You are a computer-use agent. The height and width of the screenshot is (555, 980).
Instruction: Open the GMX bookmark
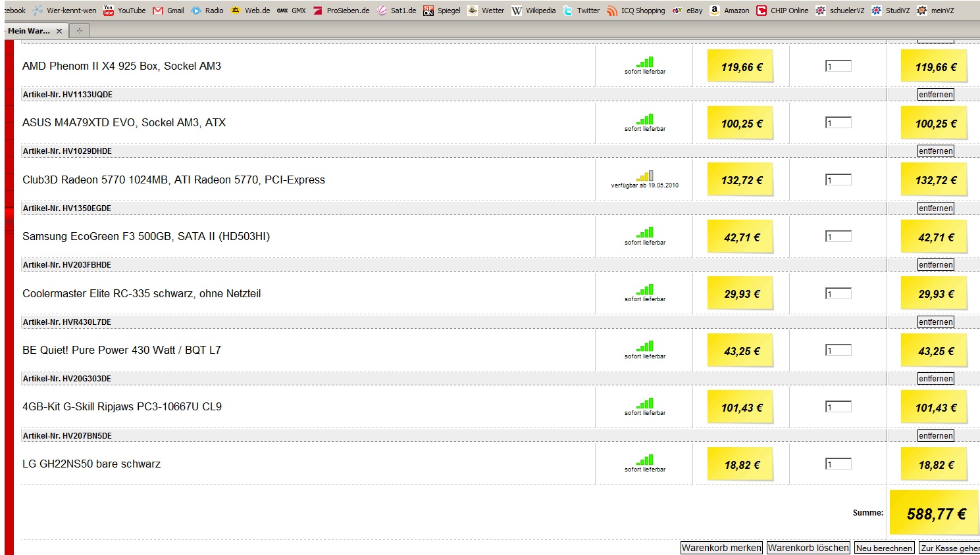(x=292, y=11)
